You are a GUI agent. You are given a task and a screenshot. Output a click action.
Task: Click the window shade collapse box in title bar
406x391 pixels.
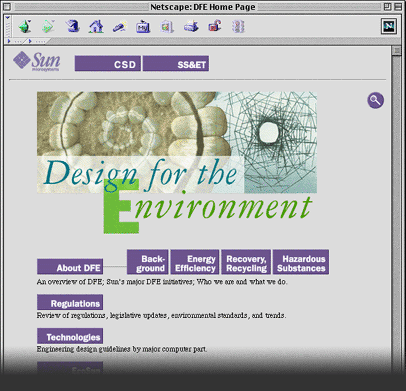398,7
